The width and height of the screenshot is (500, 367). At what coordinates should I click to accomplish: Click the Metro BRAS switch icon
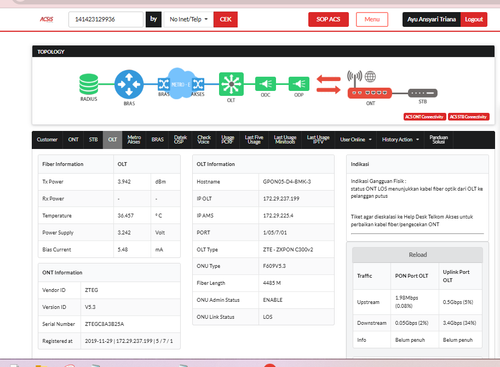pyautogui.click(x=163, y=84)
